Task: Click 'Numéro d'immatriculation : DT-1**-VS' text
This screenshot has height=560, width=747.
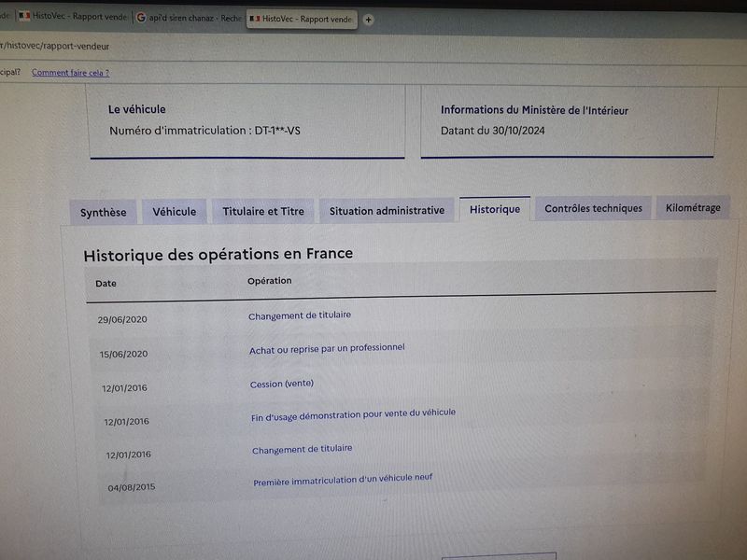Action: tap(204, 131)
